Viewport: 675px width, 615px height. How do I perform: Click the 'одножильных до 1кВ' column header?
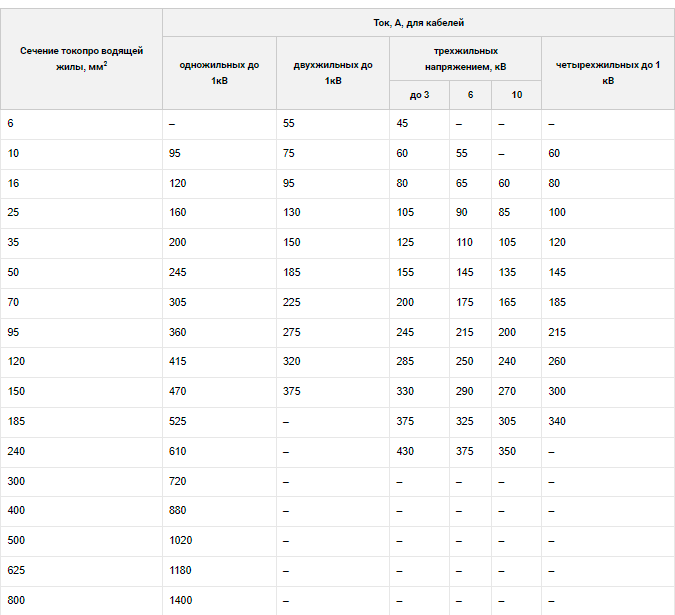coord(220,73)
